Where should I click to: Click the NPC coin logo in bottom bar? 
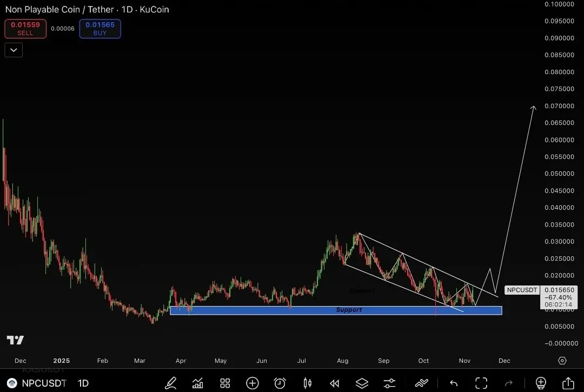[12, 383]
